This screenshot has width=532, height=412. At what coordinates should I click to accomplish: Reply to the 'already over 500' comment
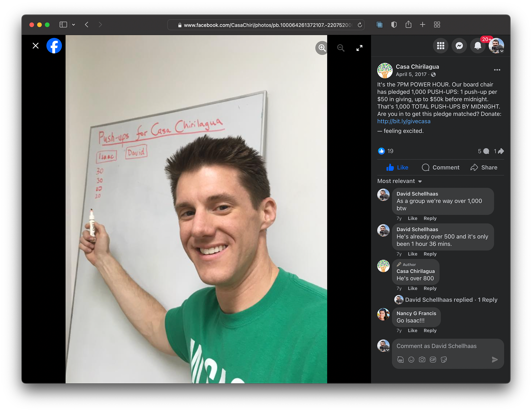click(x=430, y=254)
